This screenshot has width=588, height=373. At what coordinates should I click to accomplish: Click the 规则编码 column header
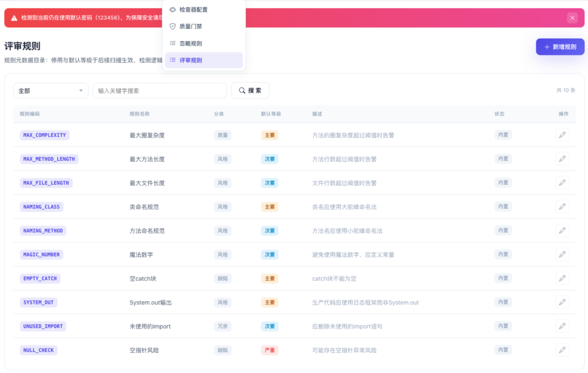point(29,114)
